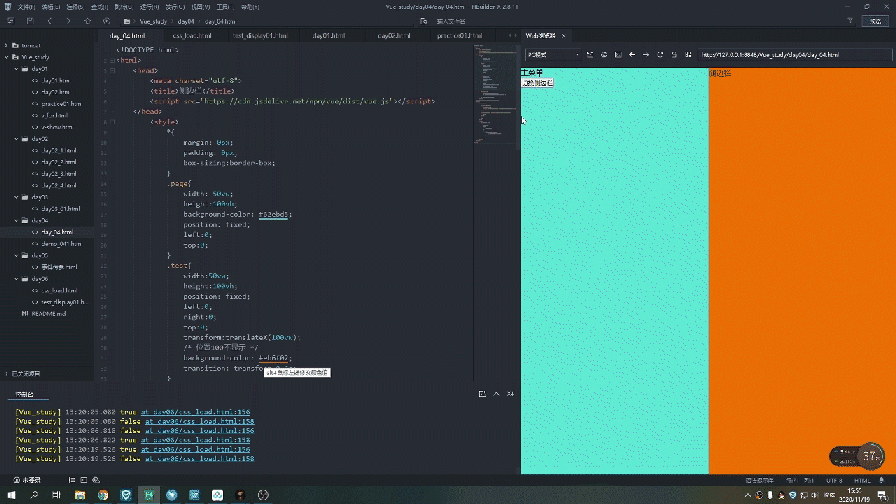Open the PC模式 device mode dropdown
Viewport: 896px width, 504px height.
[x=553, y=55]
